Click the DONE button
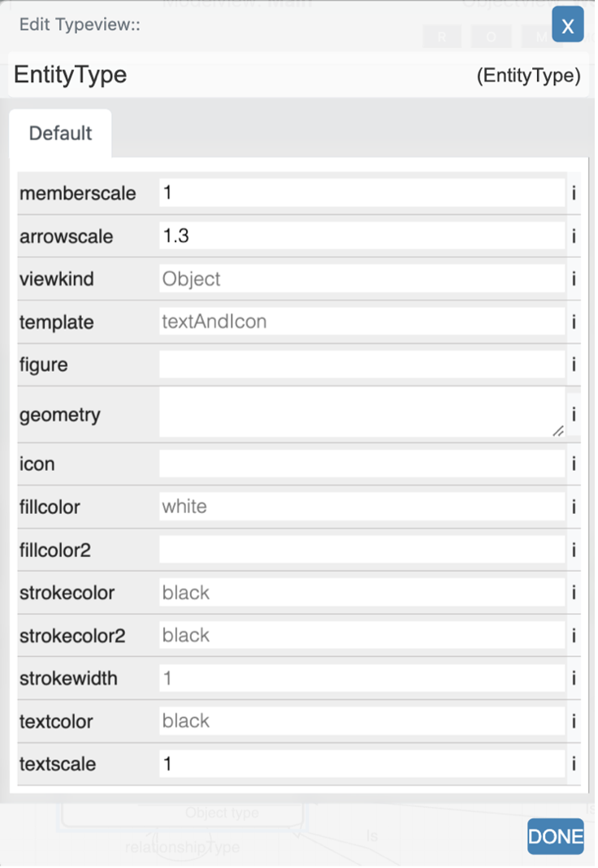The image size is (598, 868). pyautogui.click(x=556, y=836)
